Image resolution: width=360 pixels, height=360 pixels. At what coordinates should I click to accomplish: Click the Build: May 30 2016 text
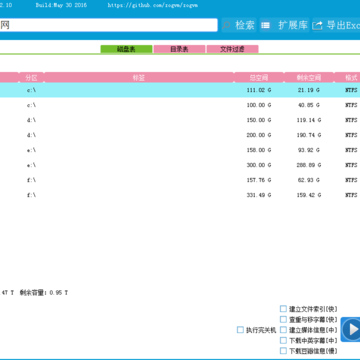coord(61,5)
